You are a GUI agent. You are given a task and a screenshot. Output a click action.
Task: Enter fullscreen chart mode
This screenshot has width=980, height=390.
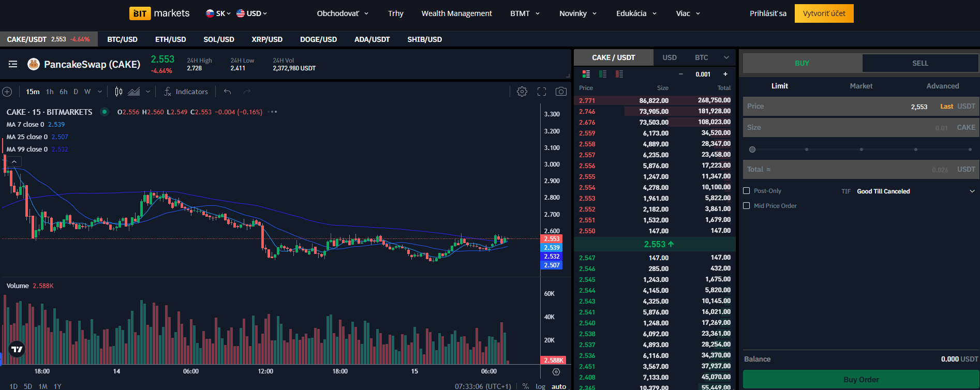[542, 92]
